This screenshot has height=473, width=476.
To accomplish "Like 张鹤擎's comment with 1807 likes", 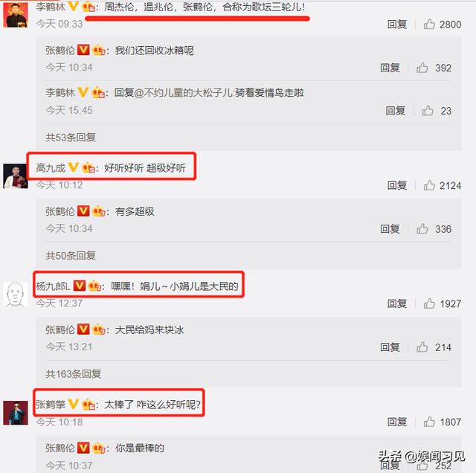I will (x=429, y=422).
